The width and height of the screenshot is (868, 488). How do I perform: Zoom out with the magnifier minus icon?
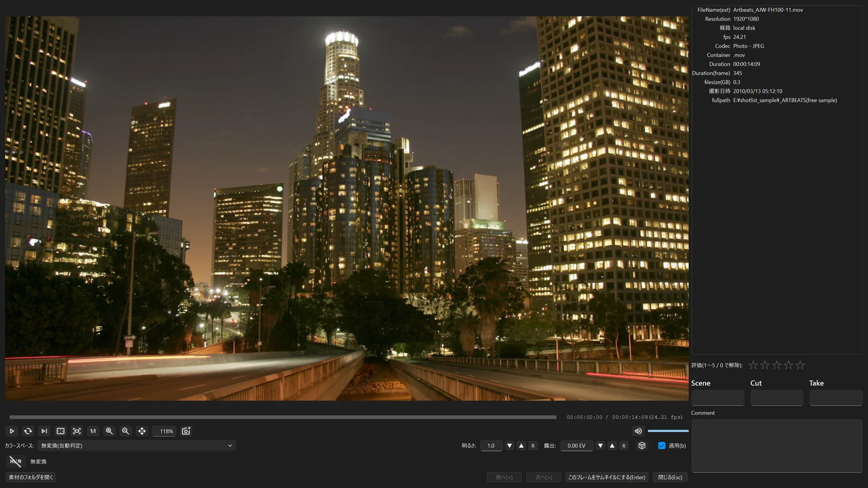125,431
